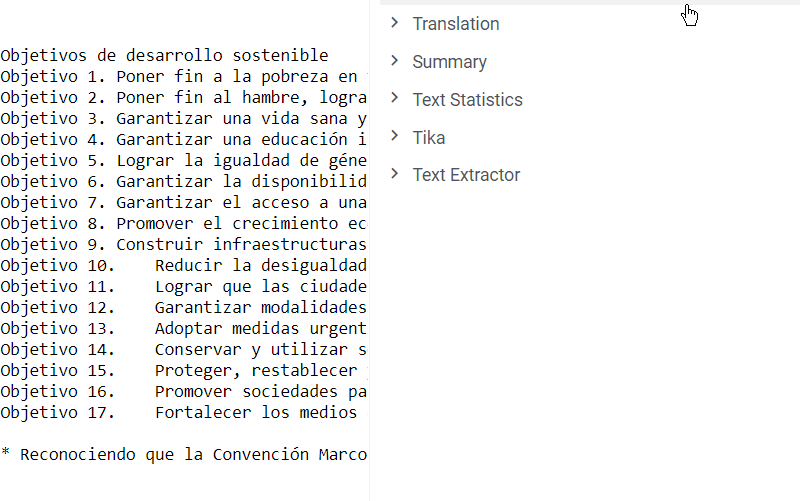Expand the Summary section chevron
800x501 pixels.
[x=395, y=61]
